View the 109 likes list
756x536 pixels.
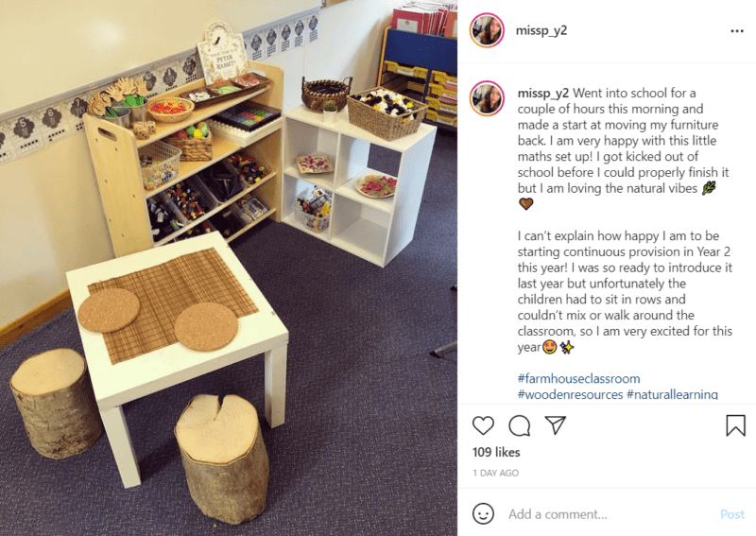[496, 452]
